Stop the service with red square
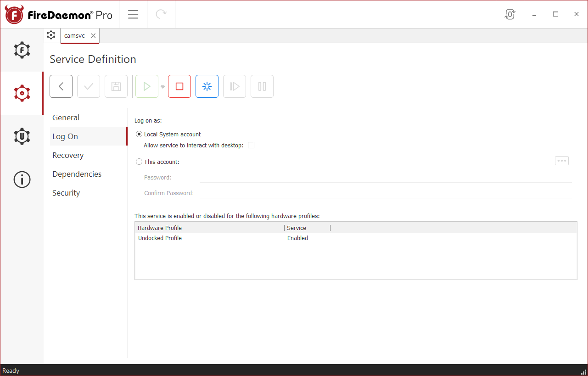The height and width of the screenshot is (376, 588). (x=179, y=86)
